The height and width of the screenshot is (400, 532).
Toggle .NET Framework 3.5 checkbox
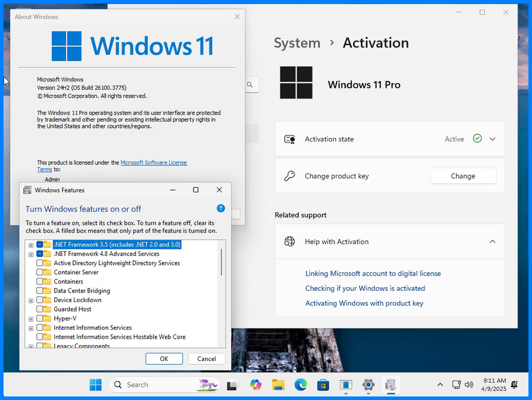click(x=40, y=244)
